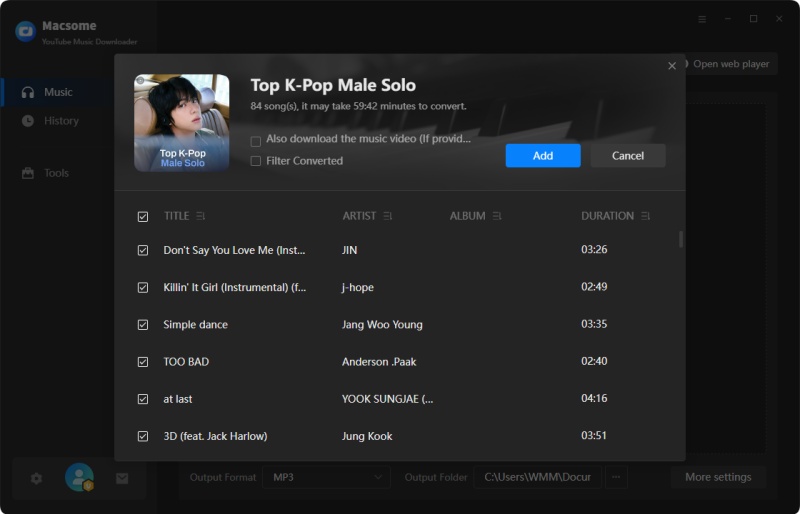
Task: Toggle Filter Converted checkbox
Action: pos(256,161)
